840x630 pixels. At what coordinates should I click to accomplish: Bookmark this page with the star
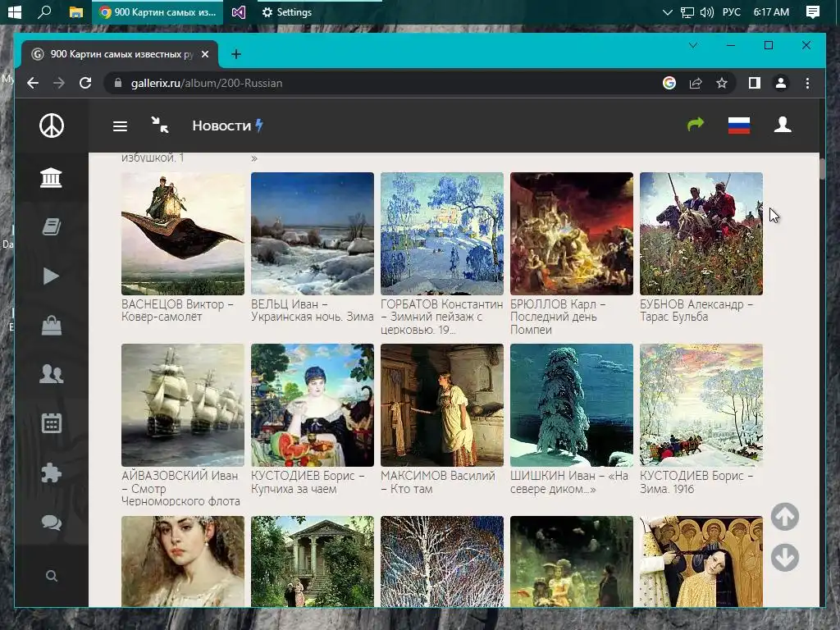click(722, 83)
